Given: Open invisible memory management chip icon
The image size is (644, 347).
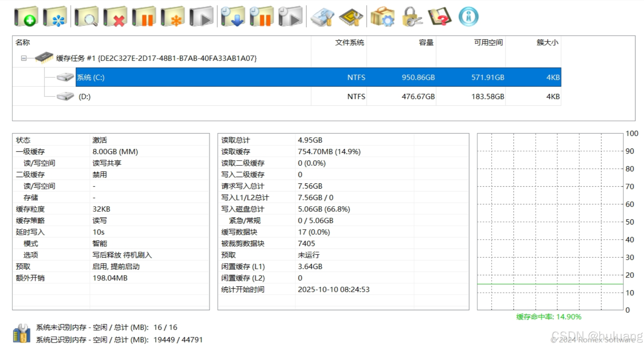Looking at the screenshot, I should (x=351, y=17).
